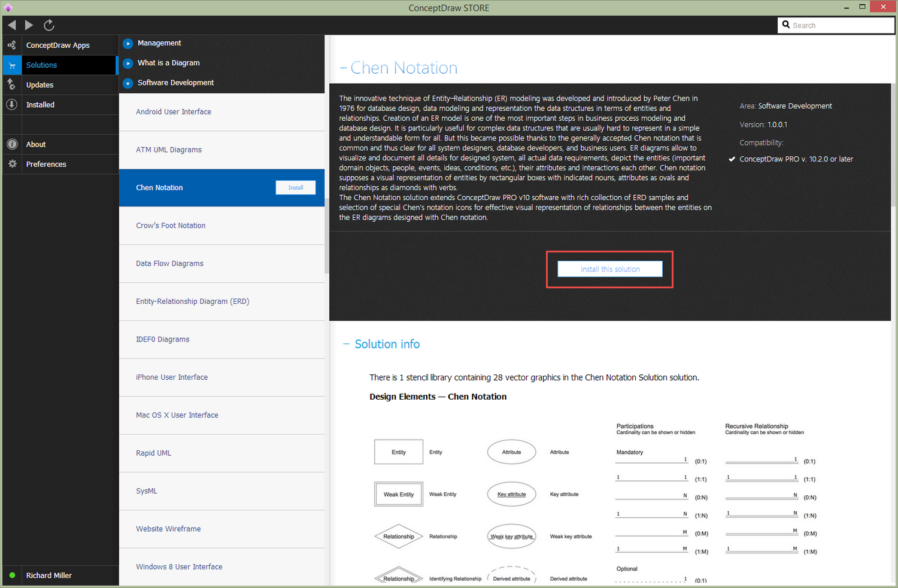This screenshot has height=588, width=898.
Task: Open Preferences from the sidebar
Action: pos(46,164)
